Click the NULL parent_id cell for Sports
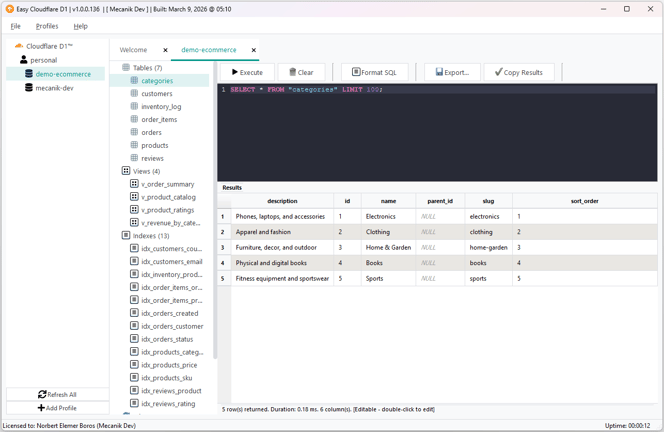 tap(440, 278)
